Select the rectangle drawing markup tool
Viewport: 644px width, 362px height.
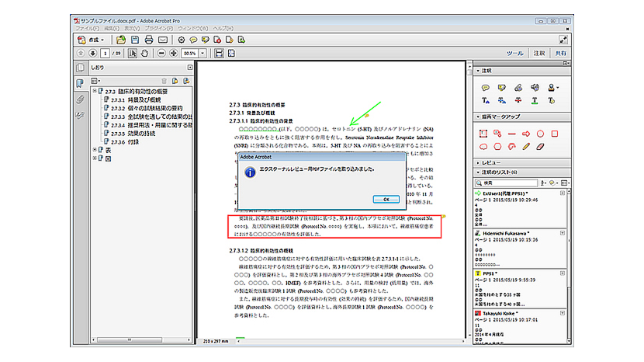tap(556, 133)
